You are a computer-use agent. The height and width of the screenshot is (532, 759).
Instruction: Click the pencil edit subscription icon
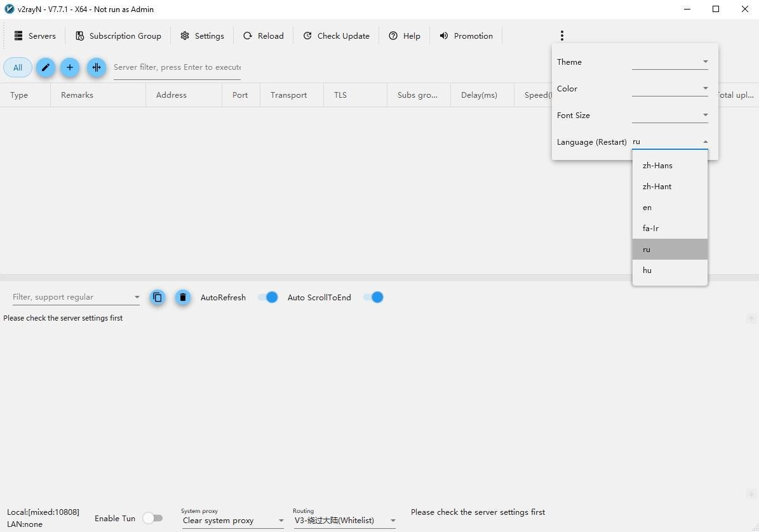(x=46, y=67)
